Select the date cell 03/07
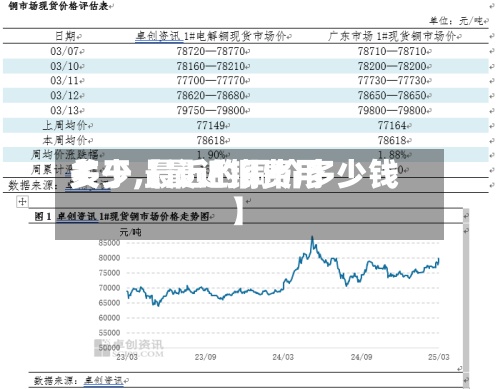The image size is (500, 389). (x=65, y=51)
